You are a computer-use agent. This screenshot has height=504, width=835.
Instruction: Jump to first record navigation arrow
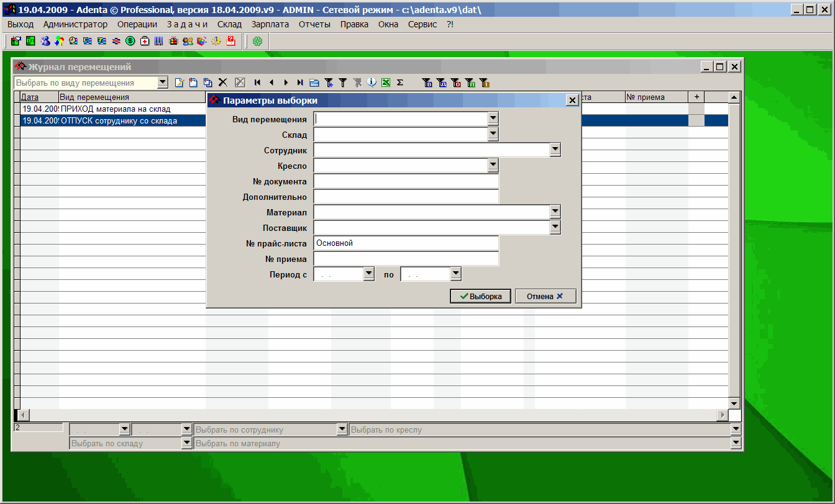pyautogui.click(x=257, y=83)
